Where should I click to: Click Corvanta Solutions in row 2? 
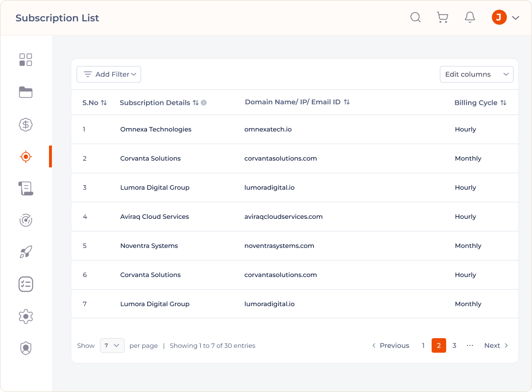(150, 159)
